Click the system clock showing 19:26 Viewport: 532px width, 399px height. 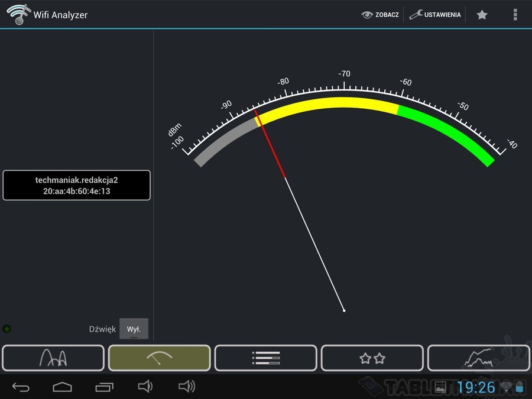tap(476, 387)
